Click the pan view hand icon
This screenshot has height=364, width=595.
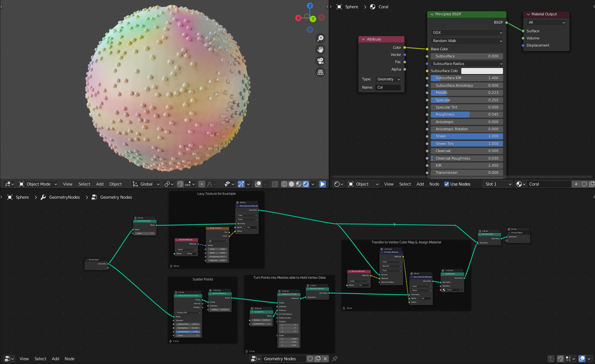tap(320, 50)
